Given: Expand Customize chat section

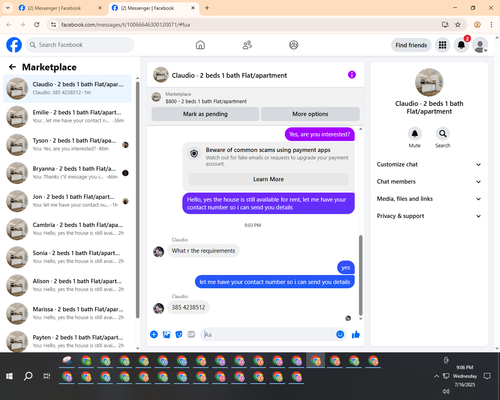Looking at the screenshot, I should tap(429, 164).
